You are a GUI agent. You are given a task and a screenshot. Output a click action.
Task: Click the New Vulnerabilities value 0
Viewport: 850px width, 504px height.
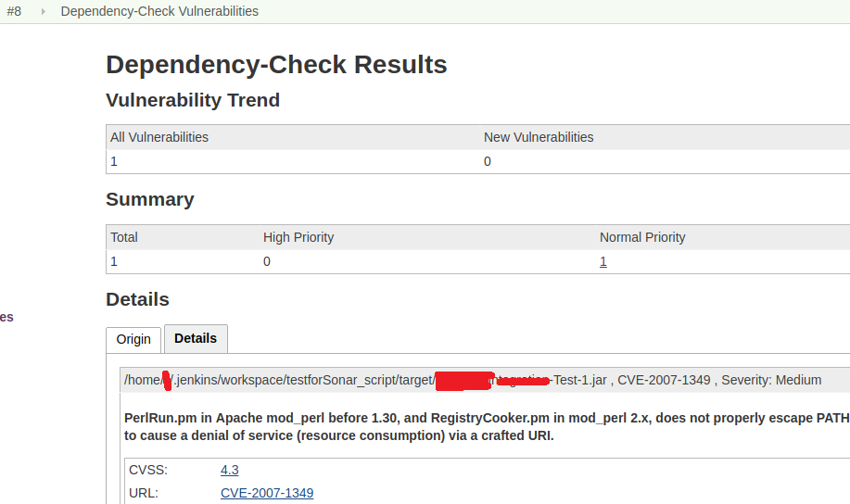[488, 161]
